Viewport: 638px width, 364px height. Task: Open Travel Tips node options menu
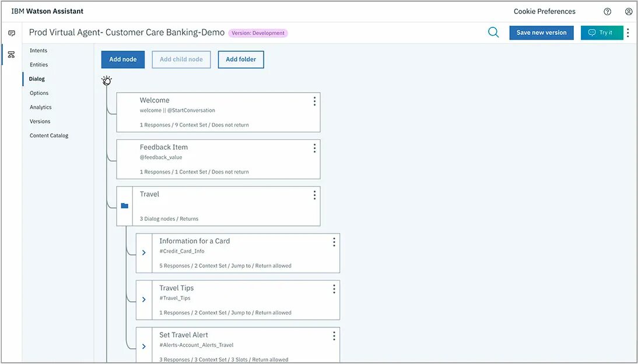pos(334,289)
